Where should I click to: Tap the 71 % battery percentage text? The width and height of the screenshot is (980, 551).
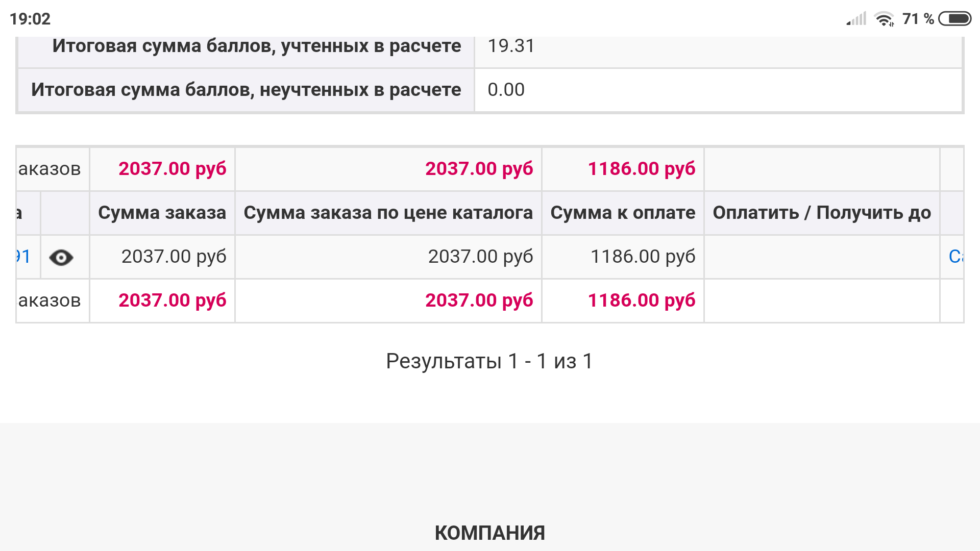918,19
